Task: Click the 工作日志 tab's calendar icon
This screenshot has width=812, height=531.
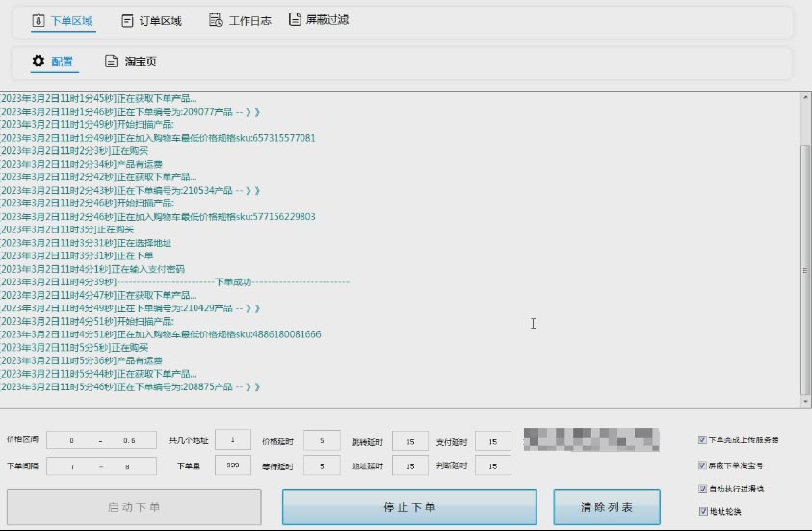Action: coord(216,20)
